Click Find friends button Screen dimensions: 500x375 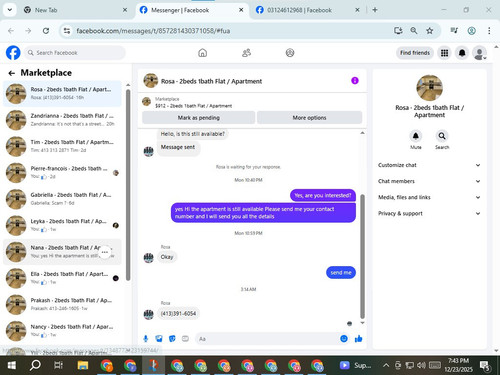pos(415,53)
